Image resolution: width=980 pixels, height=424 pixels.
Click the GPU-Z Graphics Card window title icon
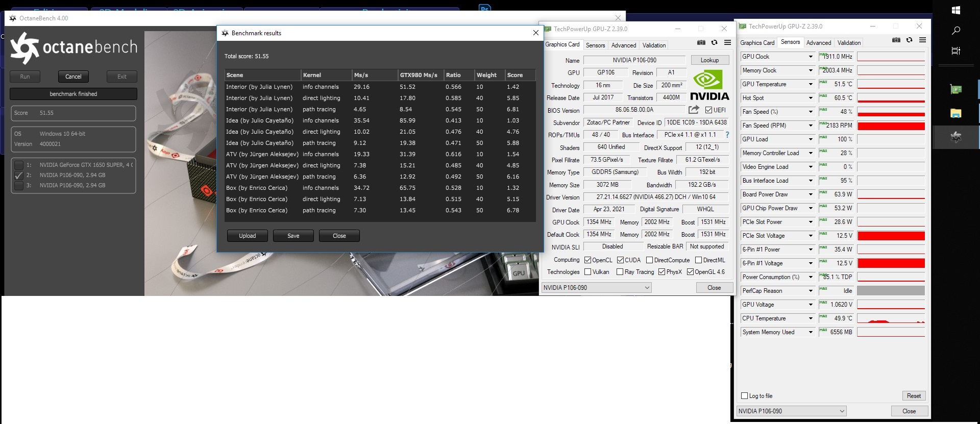(x=548, y=29)
